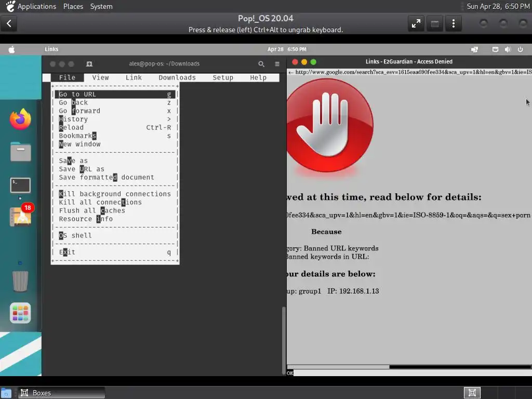
Task: Choose Save formatted document
Action: click(x=115, y=178)
